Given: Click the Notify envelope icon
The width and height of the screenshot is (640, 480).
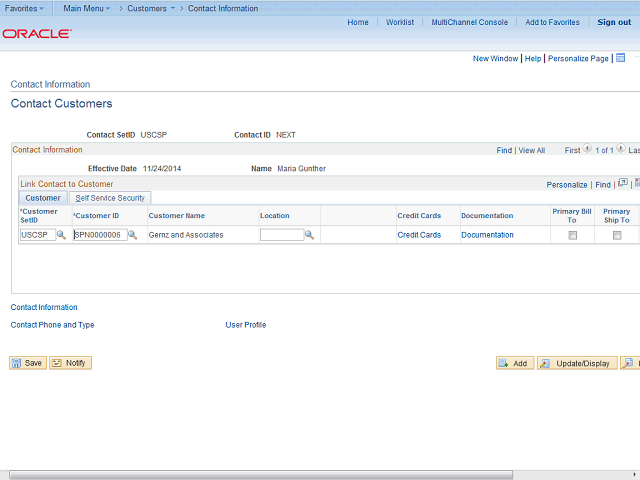Looking at the screenshot, I should (57, 363).
